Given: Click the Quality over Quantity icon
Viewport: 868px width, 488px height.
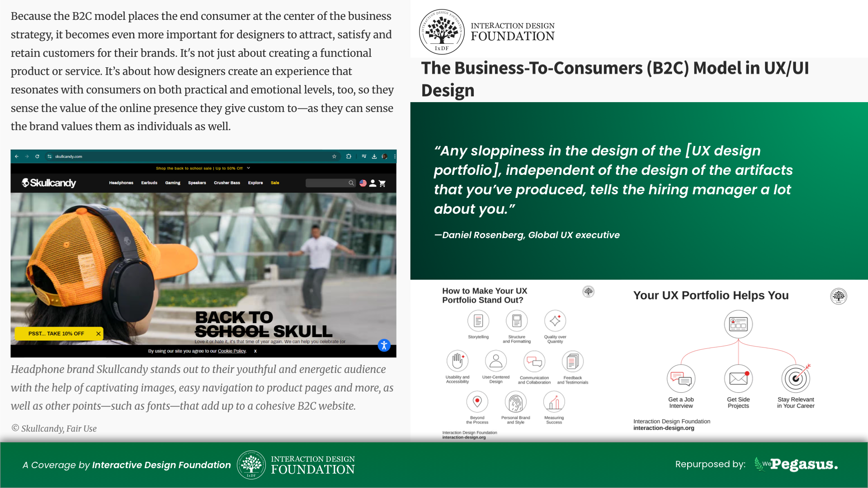Looking at the screenshot, I should 555,321.
